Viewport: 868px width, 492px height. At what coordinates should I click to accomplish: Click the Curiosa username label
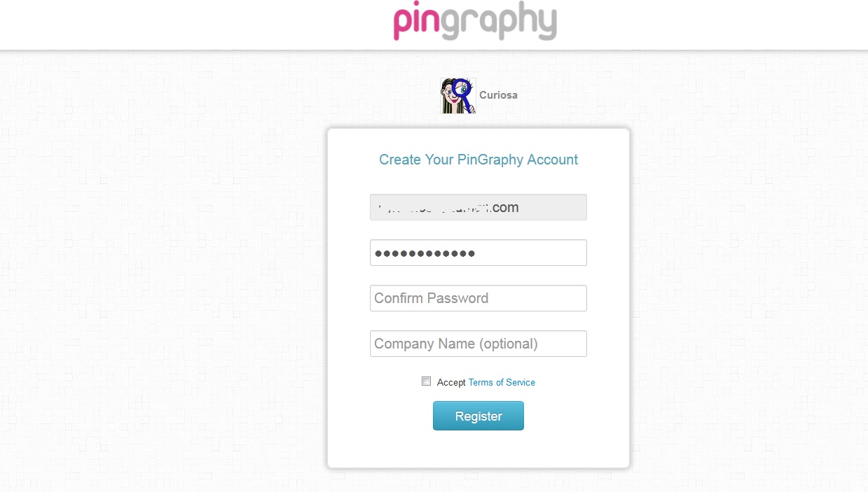click(498, 95)
